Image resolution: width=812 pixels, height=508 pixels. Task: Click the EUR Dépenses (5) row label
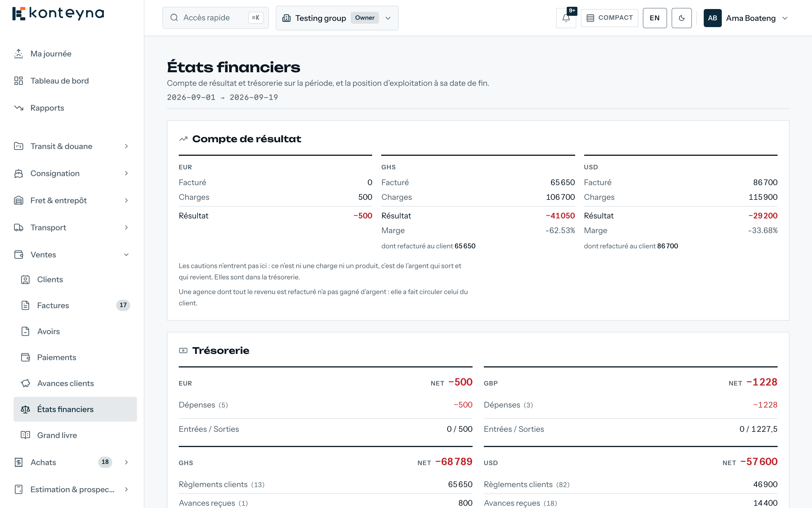[x=203, y=405]
